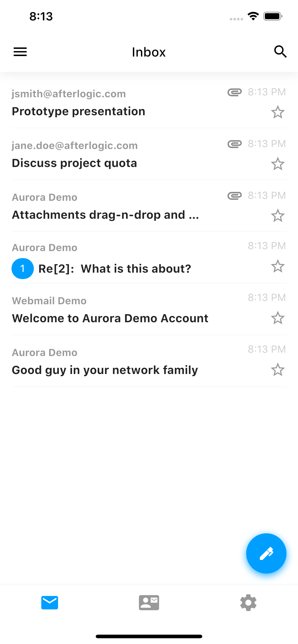This screenshot has width=298, height=644.
Task: Open the Contacts tab icon
Action: pyautogui.click(x=149, y=603)
